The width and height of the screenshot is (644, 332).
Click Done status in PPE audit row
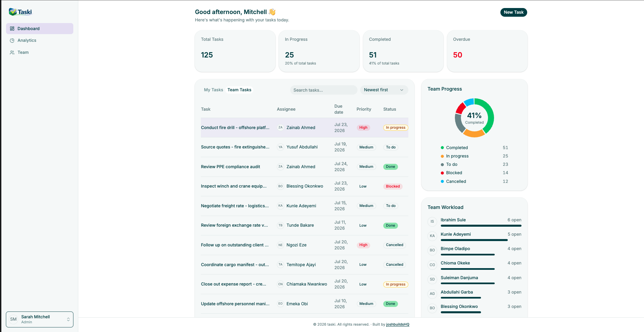coord(390,167)
